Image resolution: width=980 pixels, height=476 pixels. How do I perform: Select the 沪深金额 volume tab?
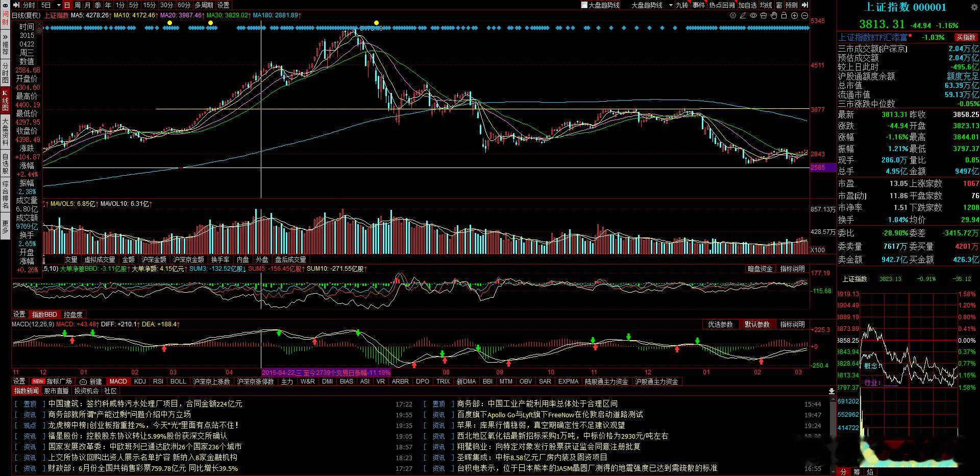(x=154, y=259)
